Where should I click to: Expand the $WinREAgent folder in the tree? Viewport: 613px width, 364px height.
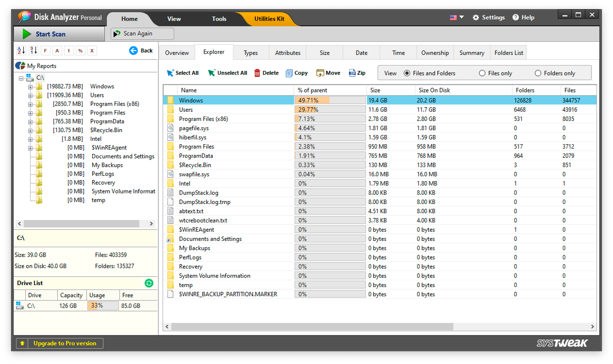[x=30, y=148]
